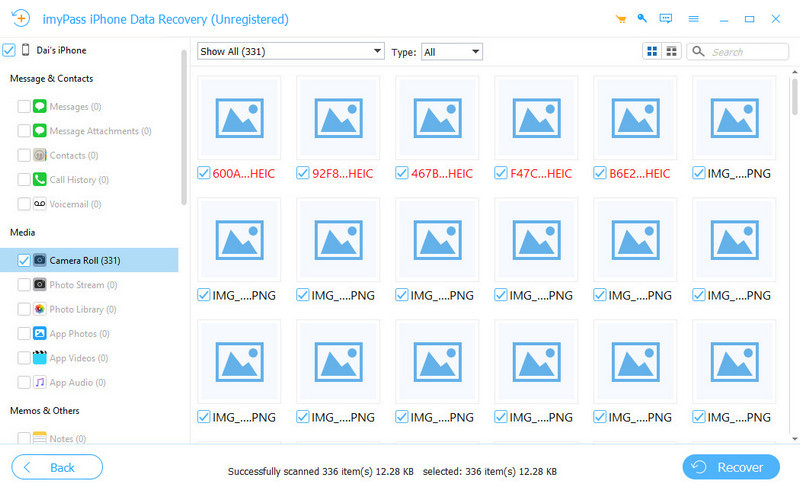Open the hamburger menu icon
The height and width of the screenshot is (491, 800).
(x=693, y=19)
